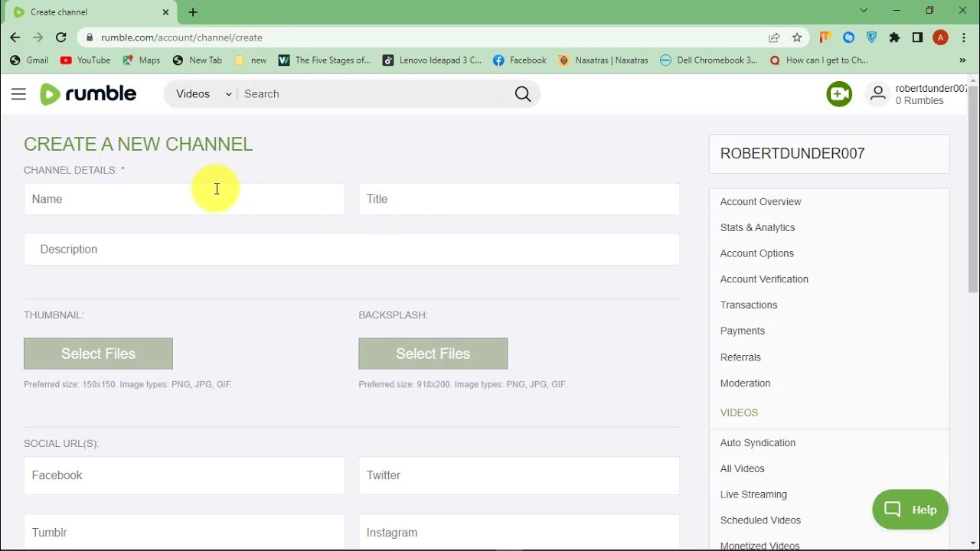Open Lenovo Ideapad 3 bookmark
This screenshot has height=551, width=980.
tap(432, 60)
